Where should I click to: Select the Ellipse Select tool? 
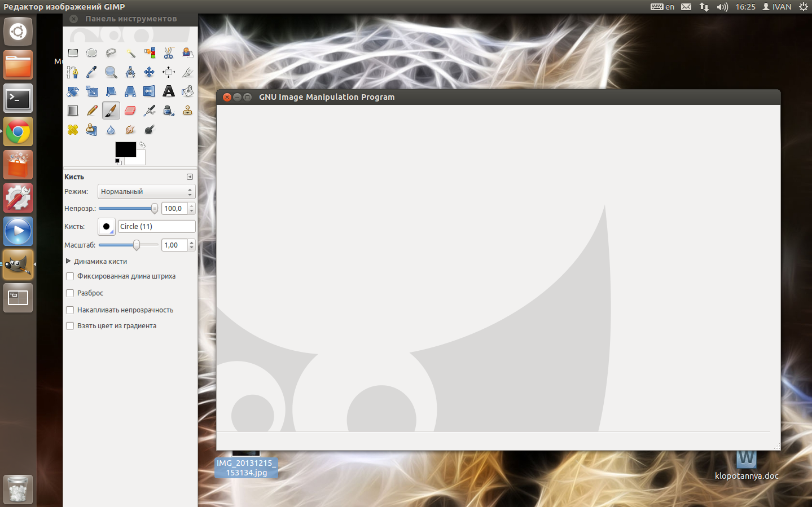(x=92, y=53)
